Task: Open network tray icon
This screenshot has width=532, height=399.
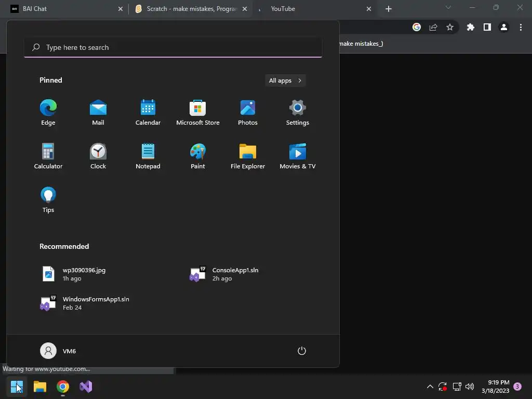Action: coord(457,387)
